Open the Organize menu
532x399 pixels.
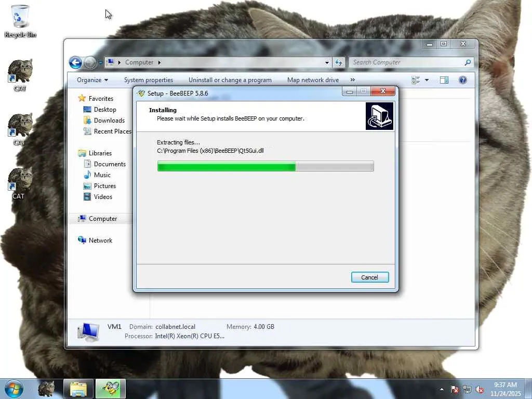click(x=92, y=80)
